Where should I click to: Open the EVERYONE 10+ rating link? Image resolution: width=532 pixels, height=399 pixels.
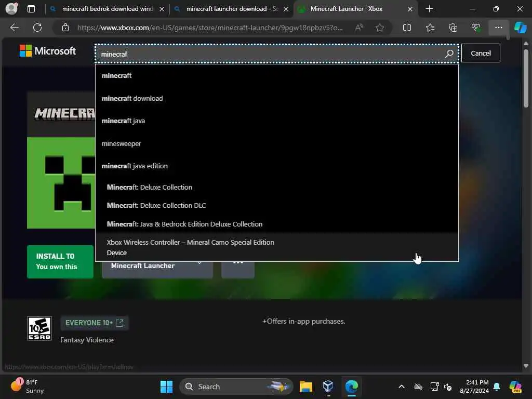coord(95,323)
